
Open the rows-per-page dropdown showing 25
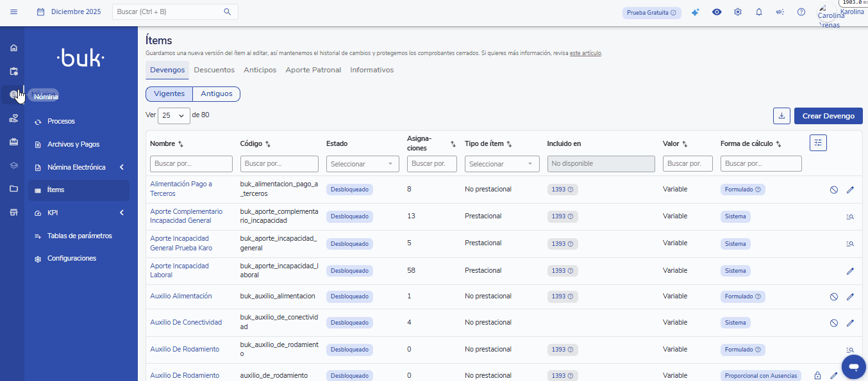pos(174,116)
